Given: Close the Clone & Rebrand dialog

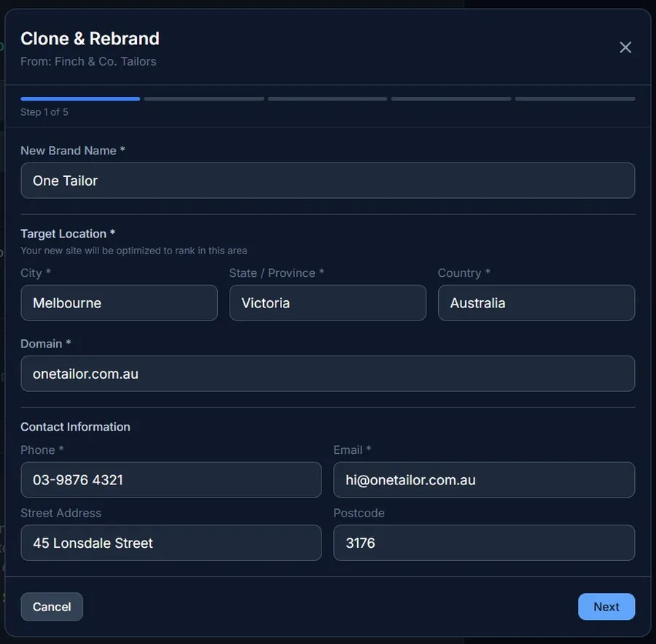Looking at the screenshot, I should tap(625, 47).
